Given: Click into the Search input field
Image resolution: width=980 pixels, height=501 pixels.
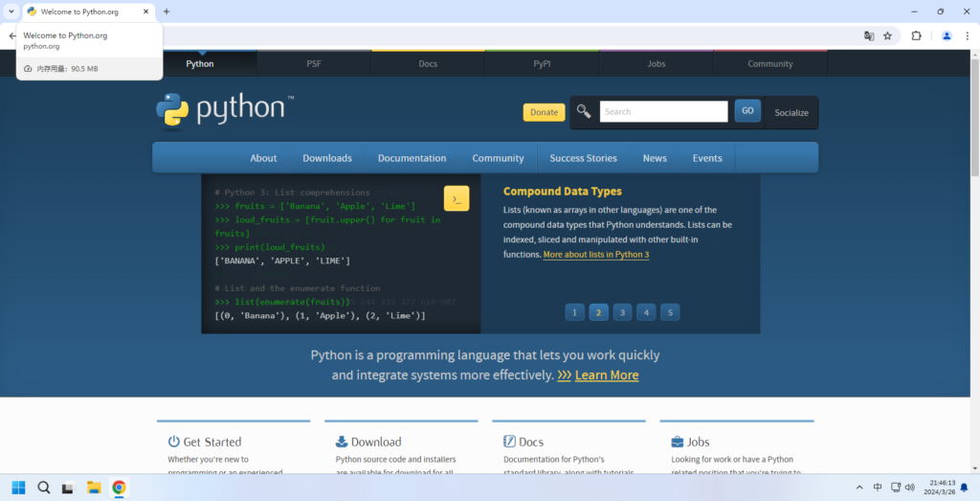Looking at the screenshot, I should [664, 111].
